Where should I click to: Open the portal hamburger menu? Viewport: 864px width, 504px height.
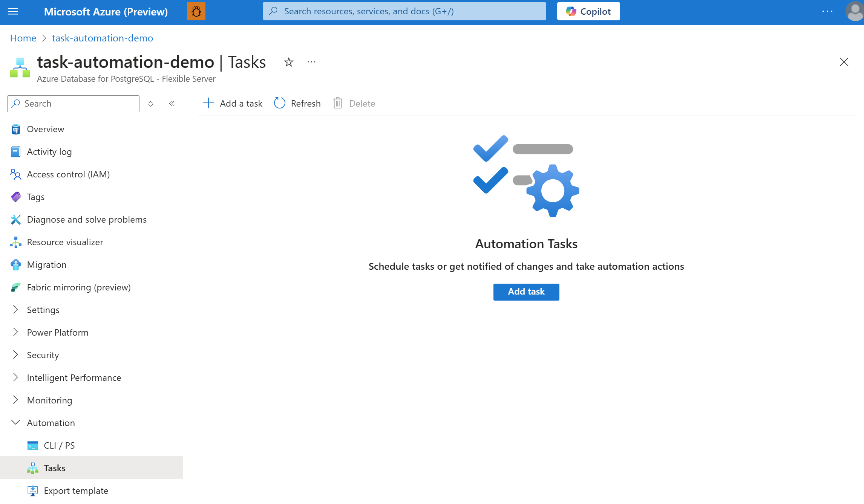[12, 12]
